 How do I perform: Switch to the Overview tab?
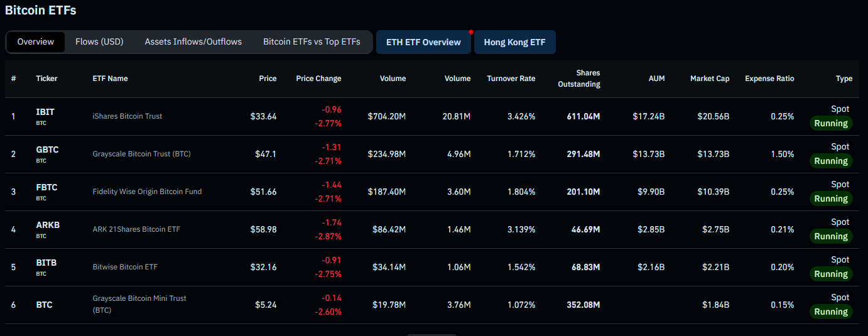[36, 42]
